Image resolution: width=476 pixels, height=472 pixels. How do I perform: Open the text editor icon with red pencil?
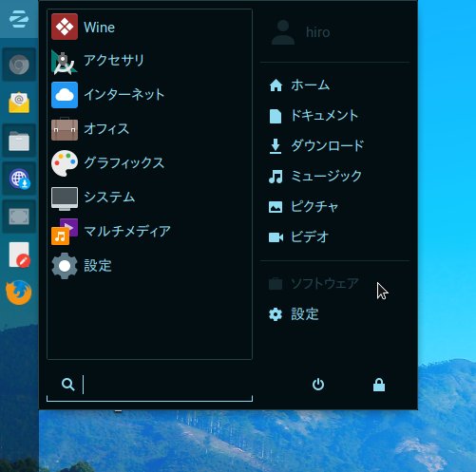click(20, 255)
